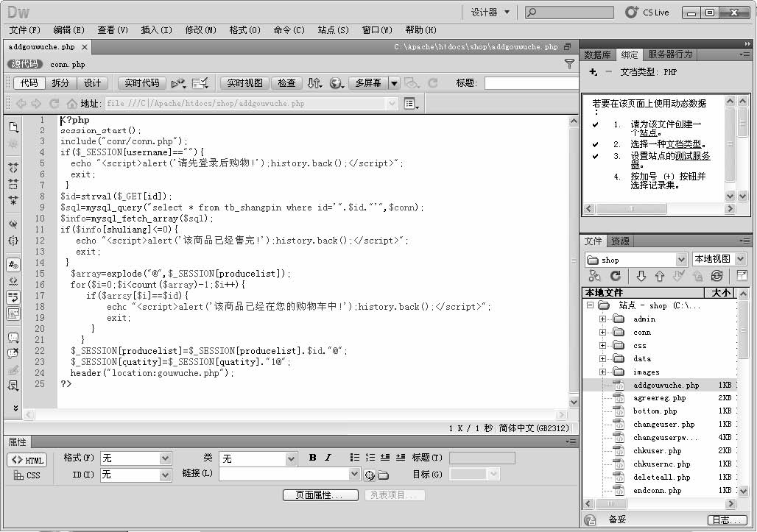Viewport: 757px width, 532px height.
Task: Click the refresh icon in the Files panel
Action: coord(615,276)
